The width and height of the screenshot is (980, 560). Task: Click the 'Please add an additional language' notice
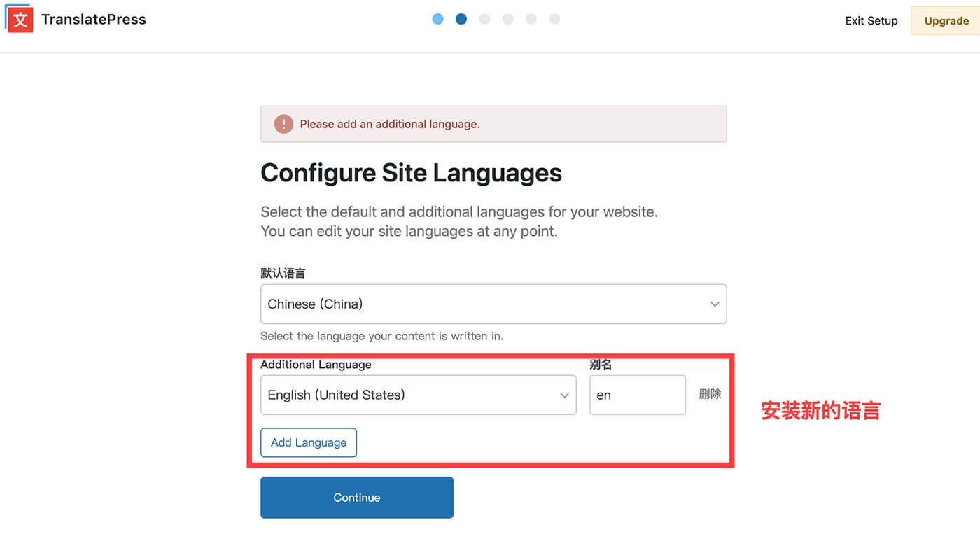click(493, 124)
